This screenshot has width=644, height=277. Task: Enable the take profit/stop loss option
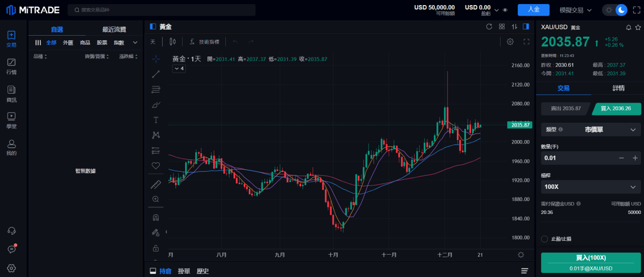coord(545,239)
